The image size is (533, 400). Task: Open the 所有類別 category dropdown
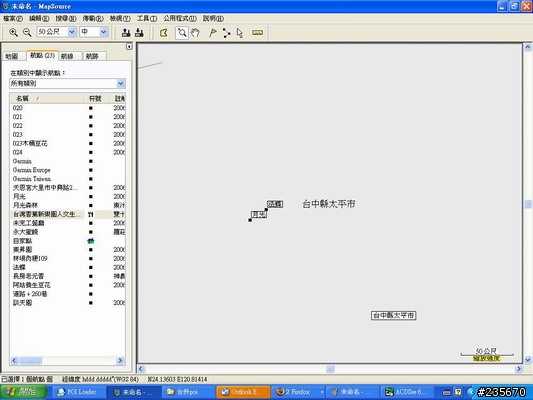click(x=121, y=84)
